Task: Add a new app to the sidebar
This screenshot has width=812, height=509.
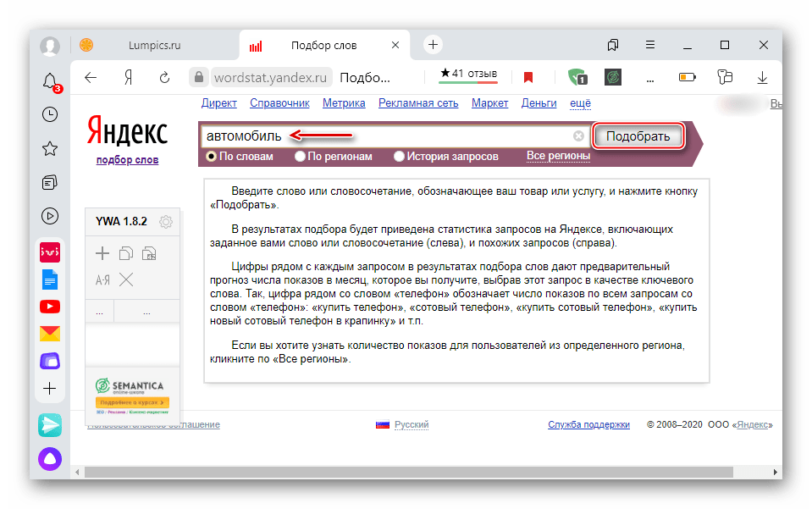Action: point(50,389)
